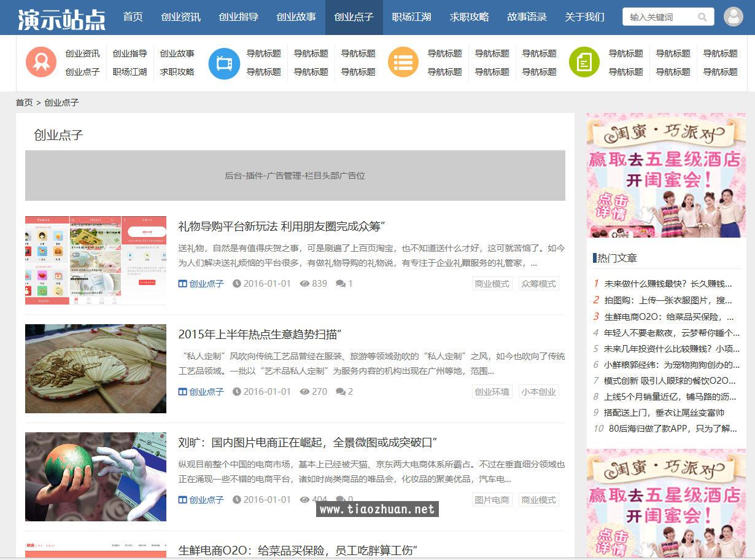Click the top 闺蜜·巧派对 banner ad
This screenshot has width=755, height=560.
666,176
